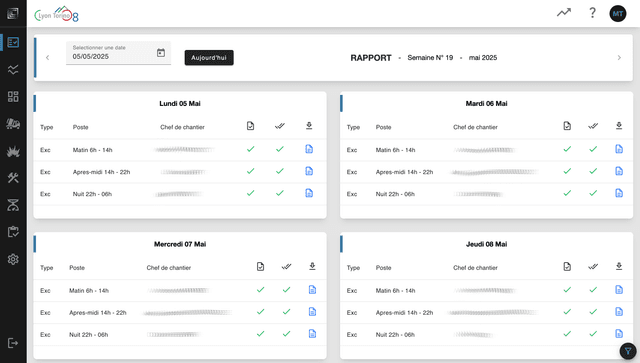Click 'Matin 6h - 14h' in Lundi card
Viewport: 640px width, 363px height.
pyautogui.click(x=92, y=150)
